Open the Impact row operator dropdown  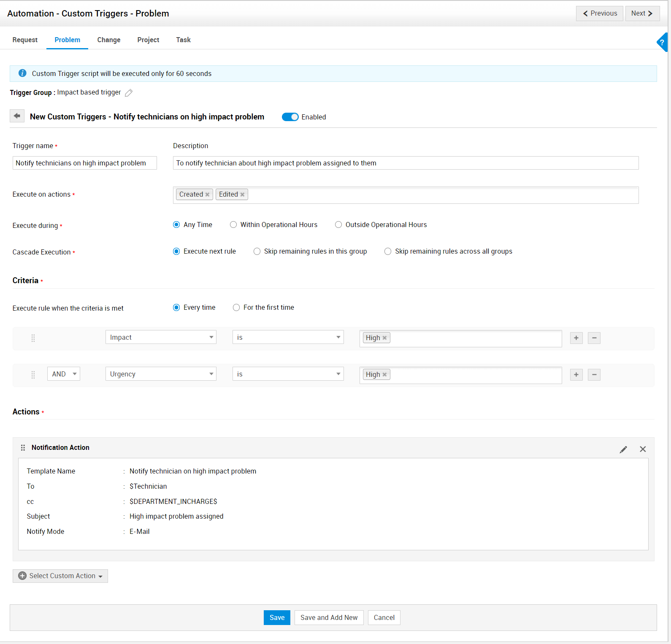tap(288, 337)
